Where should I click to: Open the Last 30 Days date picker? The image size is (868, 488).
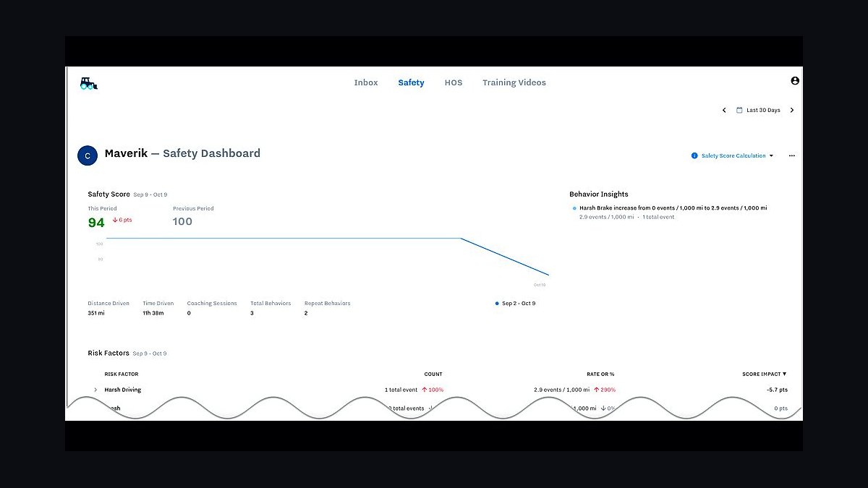758,111
